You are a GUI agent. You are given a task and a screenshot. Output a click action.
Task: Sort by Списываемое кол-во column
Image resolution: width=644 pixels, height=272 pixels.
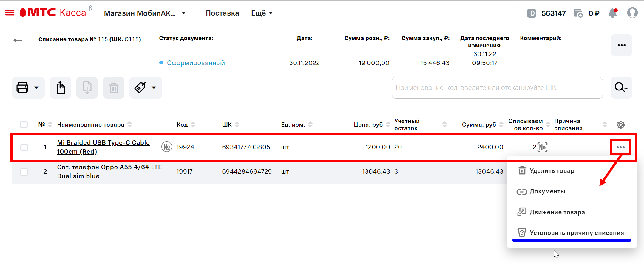(x=548, y=125)
